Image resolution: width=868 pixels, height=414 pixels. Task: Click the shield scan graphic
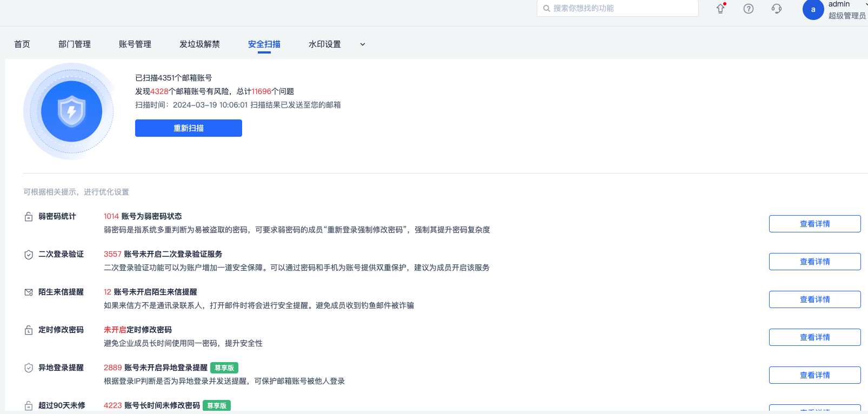[x=71, y=111]
